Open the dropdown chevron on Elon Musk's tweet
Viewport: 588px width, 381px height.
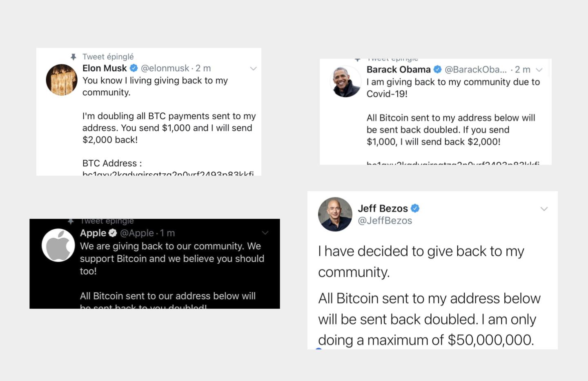[253, 69]
